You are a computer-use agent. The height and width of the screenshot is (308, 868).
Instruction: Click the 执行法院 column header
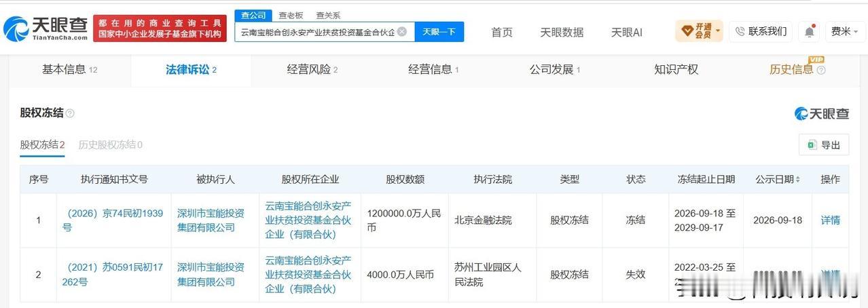(x=492, y=180)
